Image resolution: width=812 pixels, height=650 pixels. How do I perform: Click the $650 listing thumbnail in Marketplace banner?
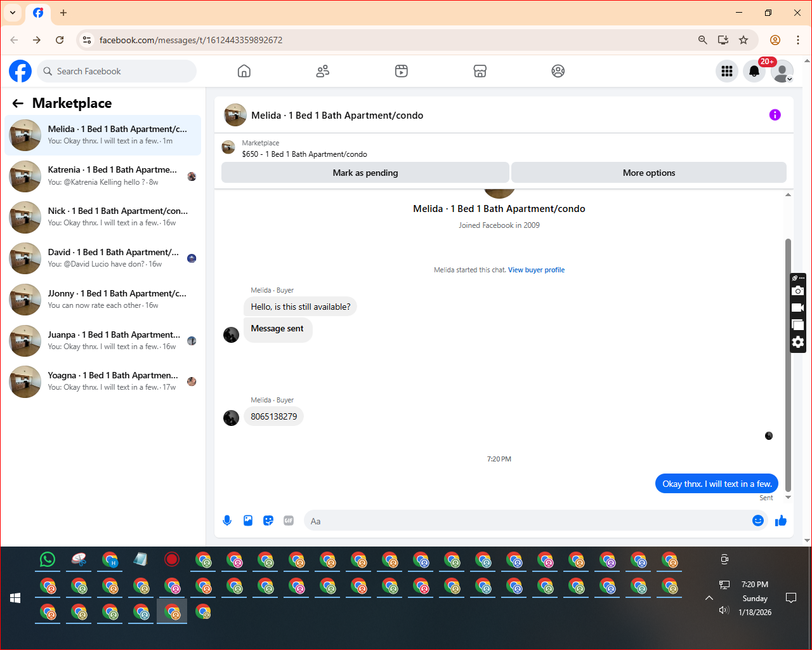[228, 148]
